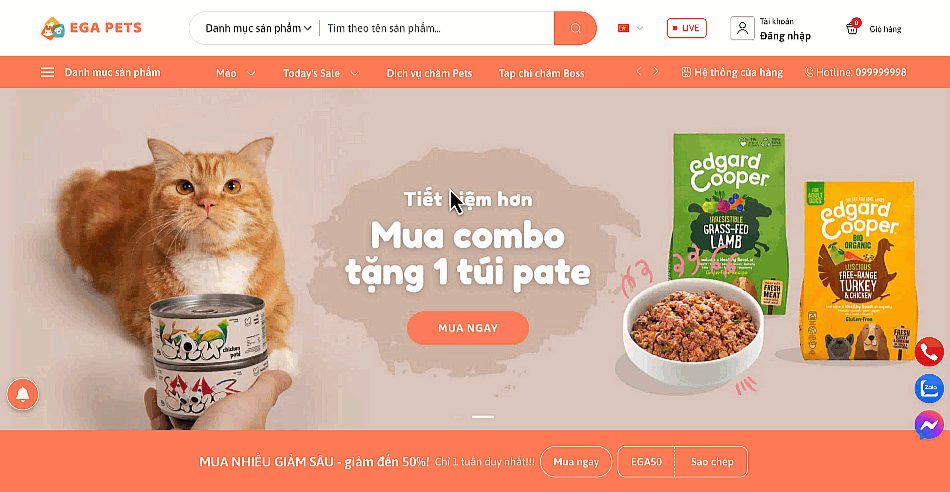Tap the red phone call floating button
Image resolution: width=950 pixels, height=492 pixels.
pos(929,351)
